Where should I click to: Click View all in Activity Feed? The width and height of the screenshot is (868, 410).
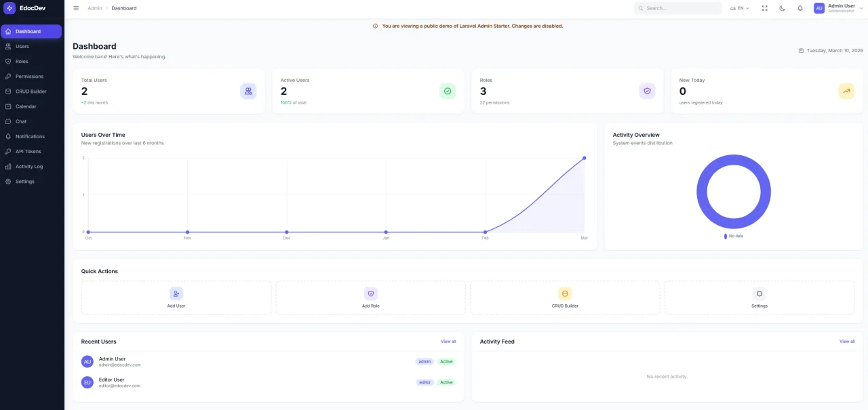[x=847, y=342]
